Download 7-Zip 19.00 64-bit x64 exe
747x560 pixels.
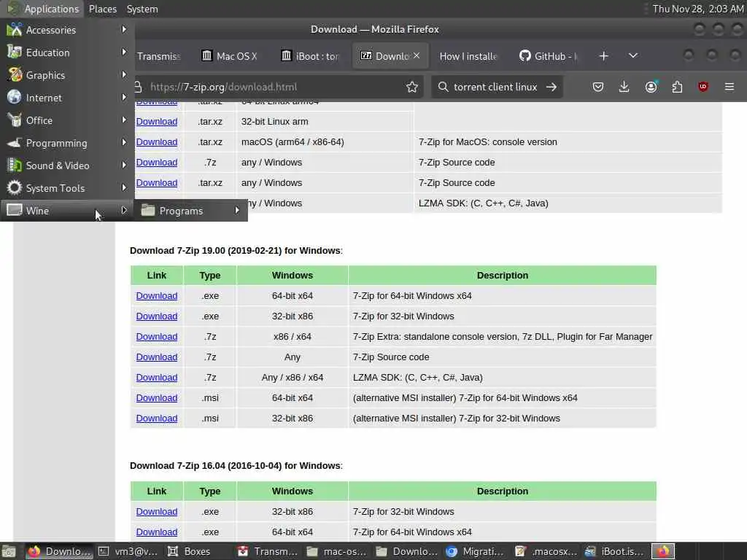157,296
